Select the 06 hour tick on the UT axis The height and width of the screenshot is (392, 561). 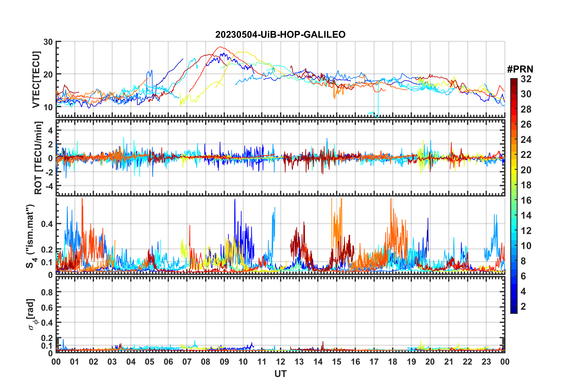pos(168,362)
